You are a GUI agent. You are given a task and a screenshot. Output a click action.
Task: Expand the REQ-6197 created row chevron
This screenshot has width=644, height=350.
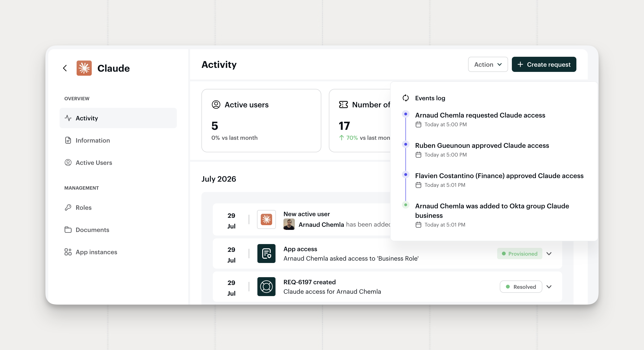point(549,286)
